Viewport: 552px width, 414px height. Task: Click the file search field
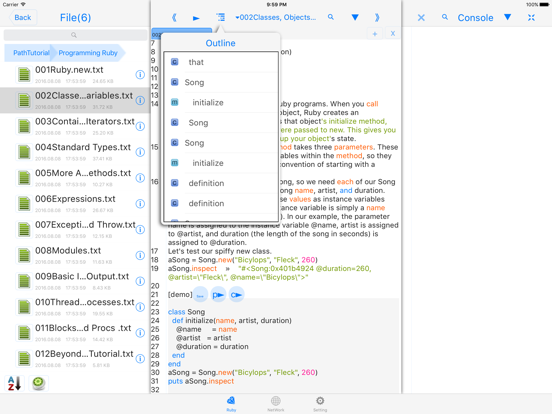(x=75, y=35)
